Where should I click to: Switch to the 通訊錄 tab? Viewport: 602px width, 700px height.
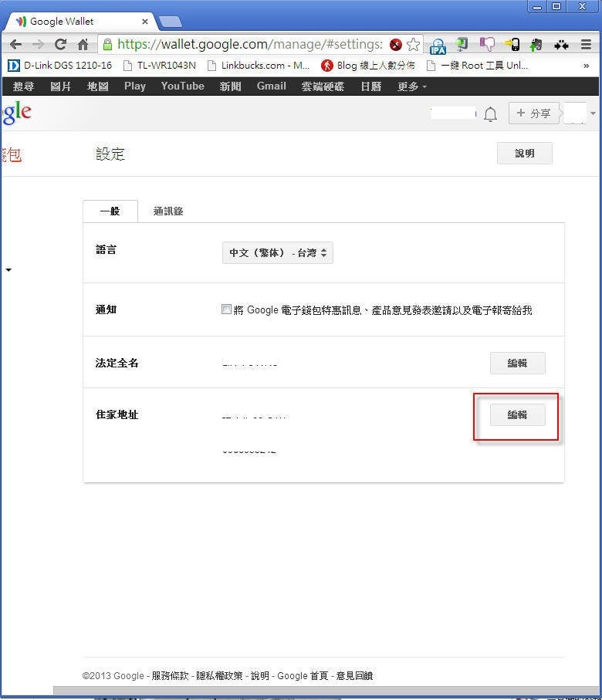coord(167,211)
